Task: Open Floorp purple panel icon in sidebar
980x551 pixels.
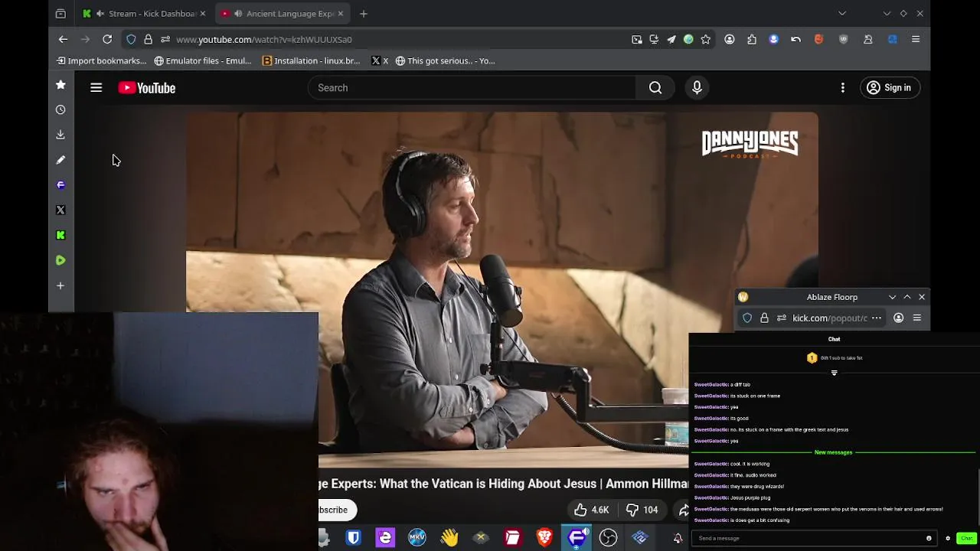Action: point(60,185)
